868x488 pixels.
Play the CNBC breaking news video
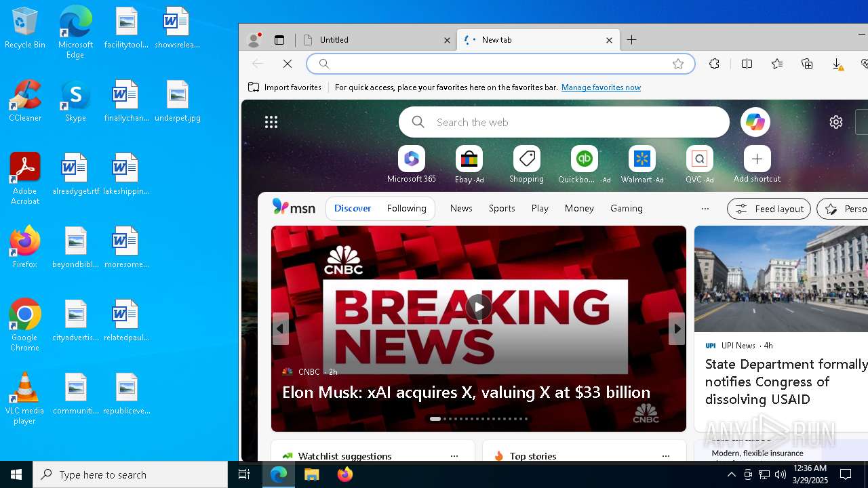point(479,307)
